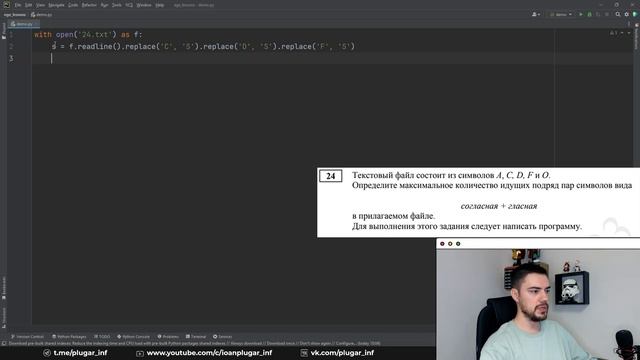Open the Run menu
The image size is (640, 360).
point(104,5)
